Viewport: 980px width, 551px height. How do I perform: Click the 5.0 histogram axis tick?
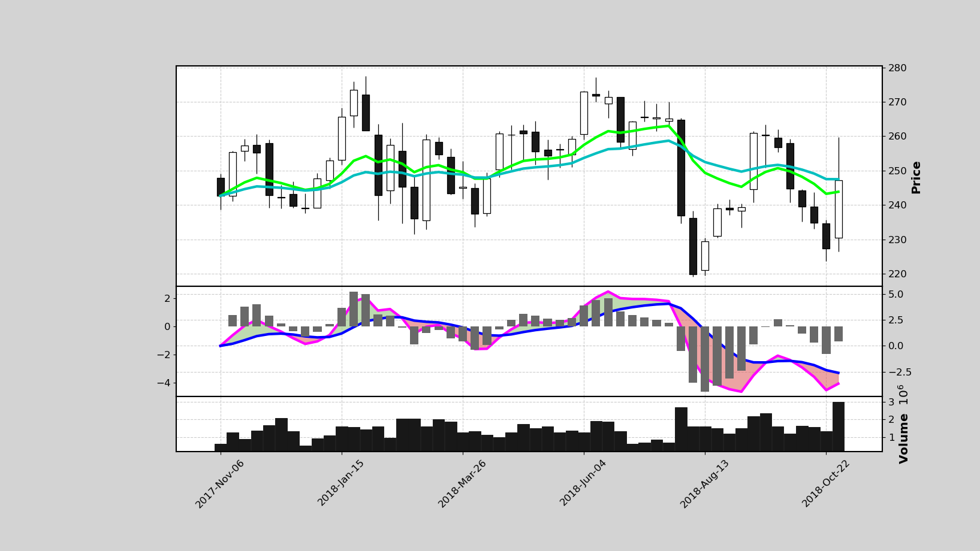(x=895, y=295)
